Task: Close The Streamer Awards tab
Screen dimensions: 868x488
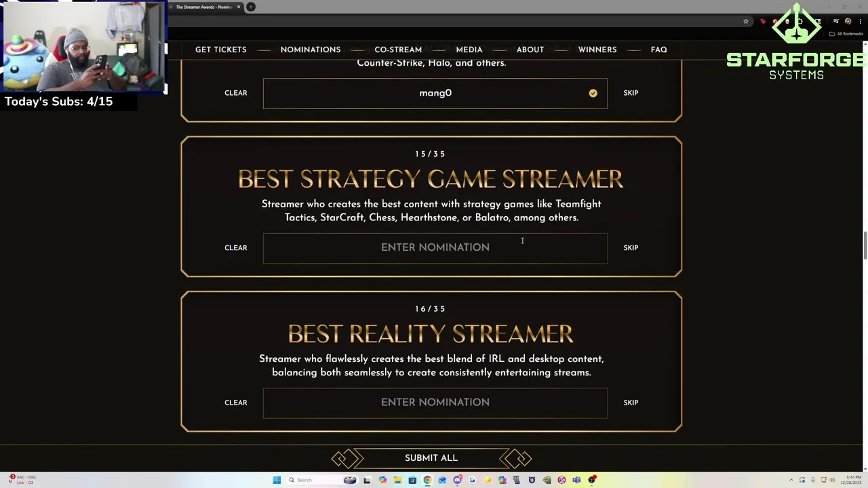Action: click(239, 7)
